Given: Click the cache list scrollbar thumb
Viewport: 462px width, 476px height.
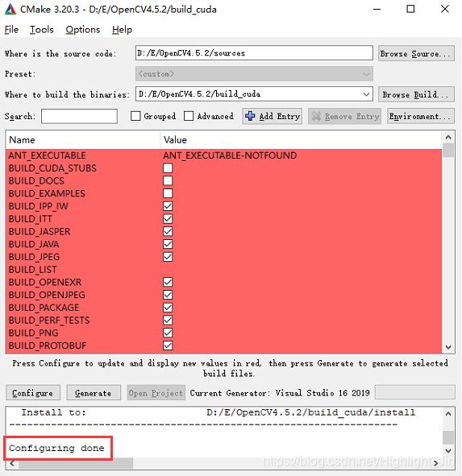Looking at the screenshot, I should [x=448, y=151].
